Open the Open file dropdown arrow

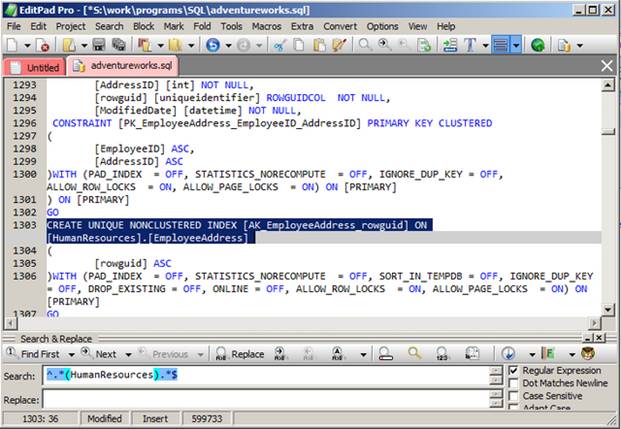point(84,46)
